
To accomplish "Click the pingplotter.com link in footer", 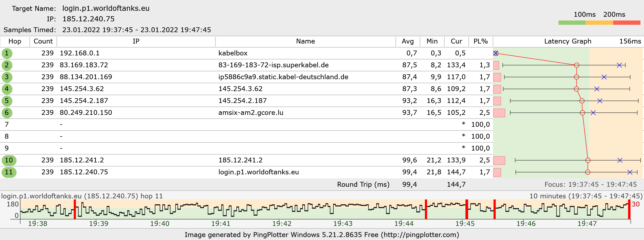I will (x=420, y=235).
